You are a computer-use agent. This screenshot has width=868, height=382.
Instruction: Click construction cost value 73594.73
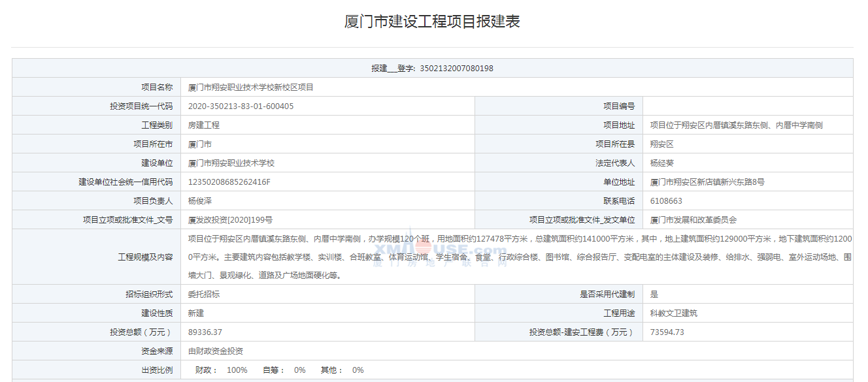[x=667, y=332]
